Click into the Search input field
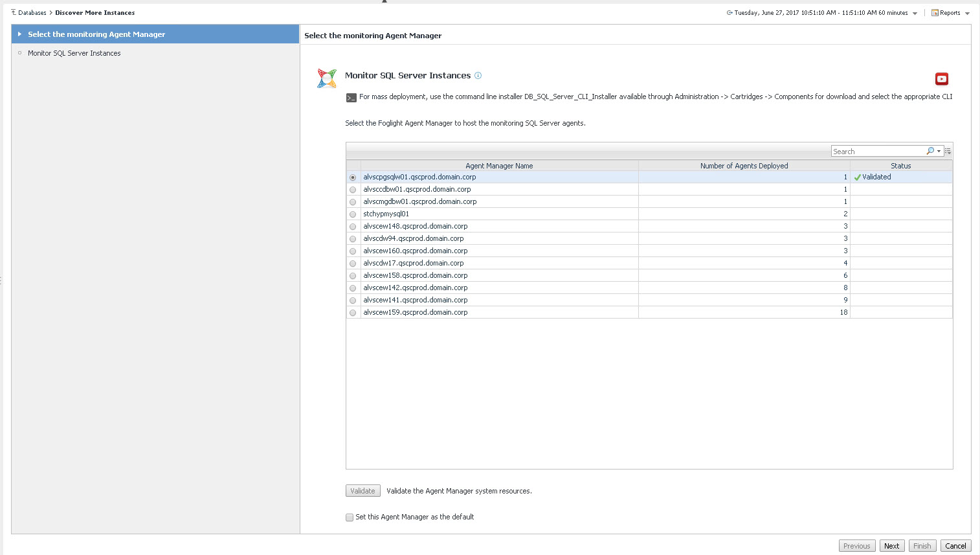Viewport: 980px width, 555px height. [877, 151]
